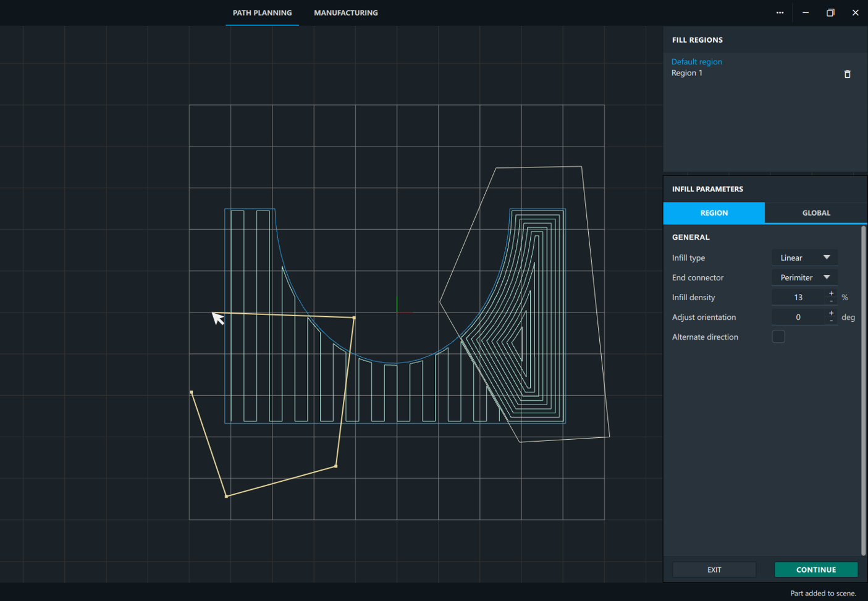Viewport: 868px width, 601px height.
Task: Switch to Global infill parameters tab
Action: tap(815, 212)
